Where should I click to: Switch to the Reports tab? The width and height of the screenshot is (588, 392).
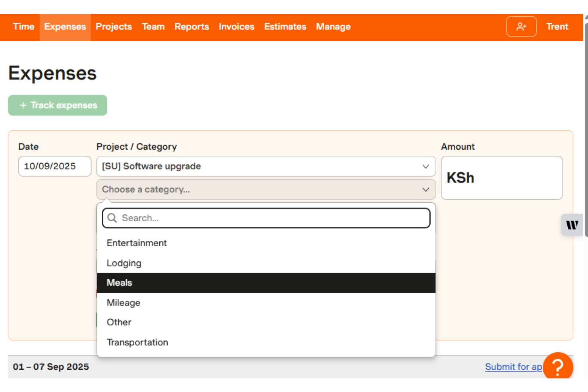(192, 27)
